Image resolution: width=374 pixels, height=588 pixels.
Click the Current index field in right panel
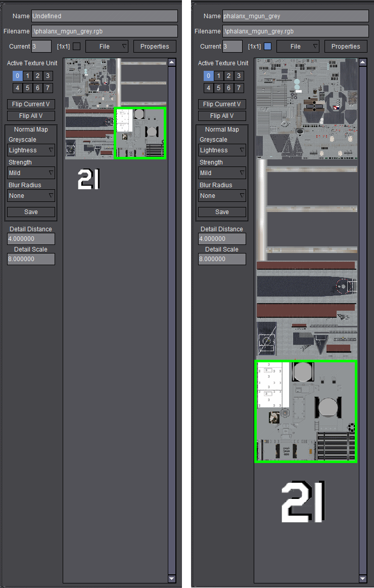click(x=232, y=47)
